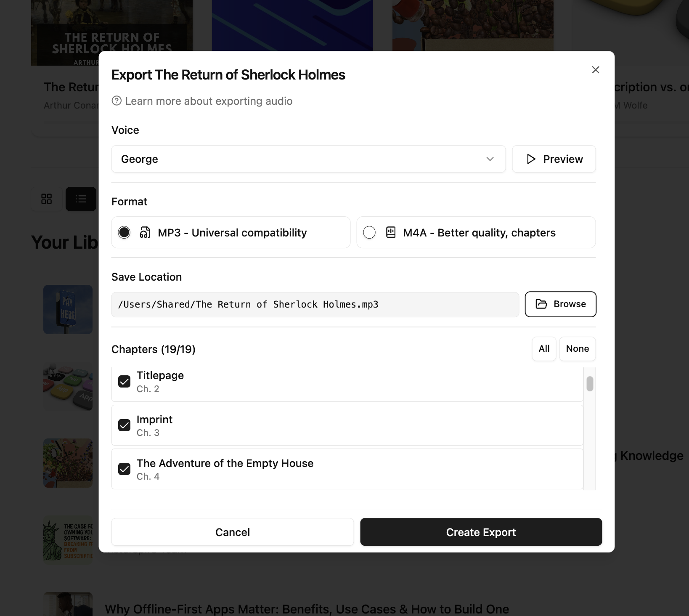
Task: Deselect The Adventure of the Empty House
Action: 125,469
